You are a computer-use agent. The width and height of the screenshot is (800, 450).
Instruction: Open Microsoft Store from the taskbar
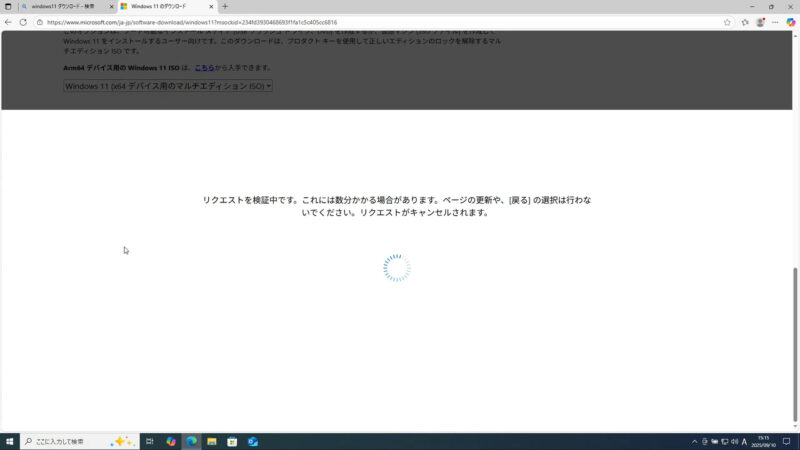[232, 441]
